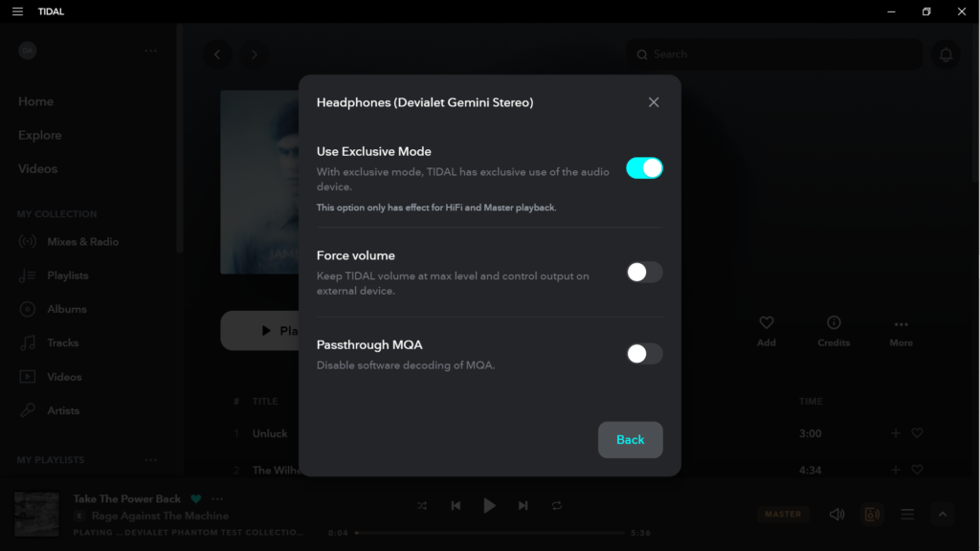The height and width of the screenshot is (551, 980).
Task: Go to Home in sidebar
Action: tap(35, 101)
